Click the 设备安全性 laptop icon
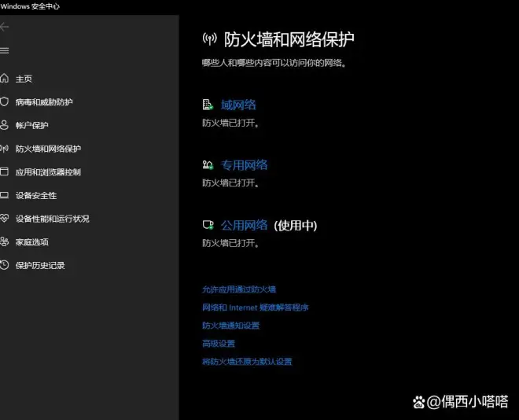519x420 pixels. pyautogui.click(x=5, y=196)
